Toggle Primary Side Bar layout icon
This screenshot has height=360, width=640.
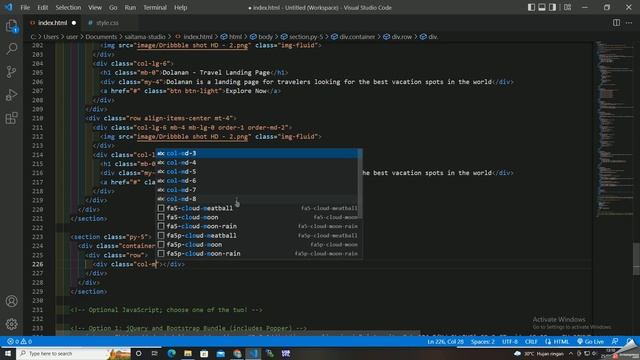(531, 7)
